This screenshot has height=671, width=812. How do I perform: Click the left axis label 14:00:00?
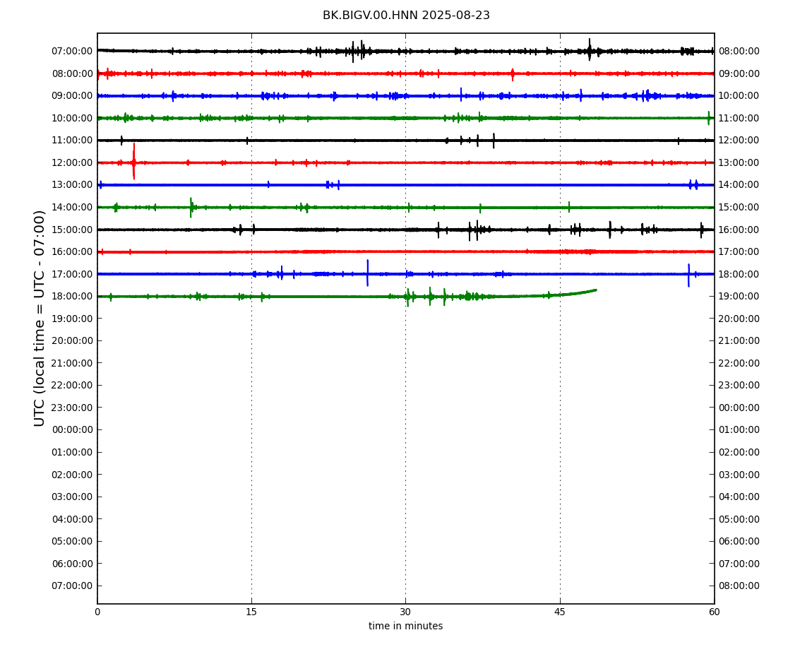pos(72,207)
